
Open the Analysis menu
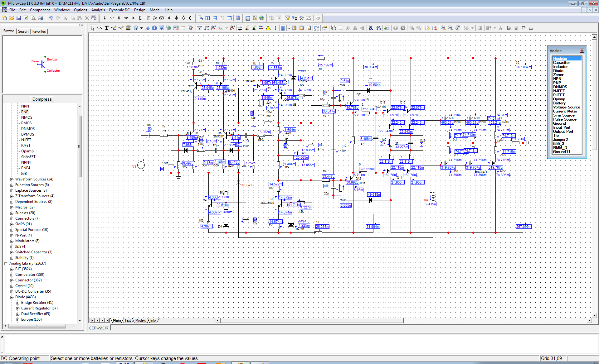point(98,10)
